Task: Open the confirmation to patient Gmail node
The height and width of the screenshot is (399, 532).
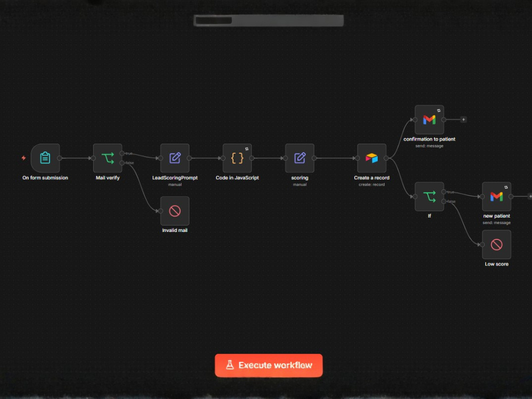Action: [429, 119]
